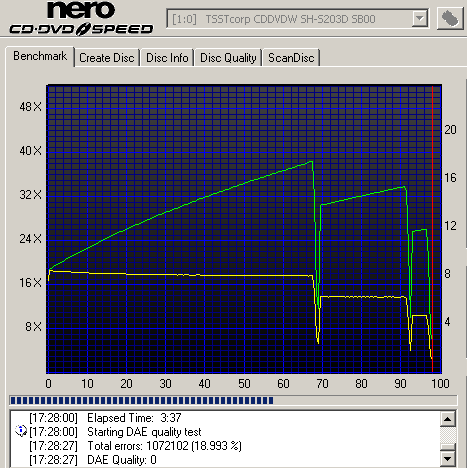Click the DAE quality test log icon
The width and height of the screenshot is (467, 468).
pos(21,431)
